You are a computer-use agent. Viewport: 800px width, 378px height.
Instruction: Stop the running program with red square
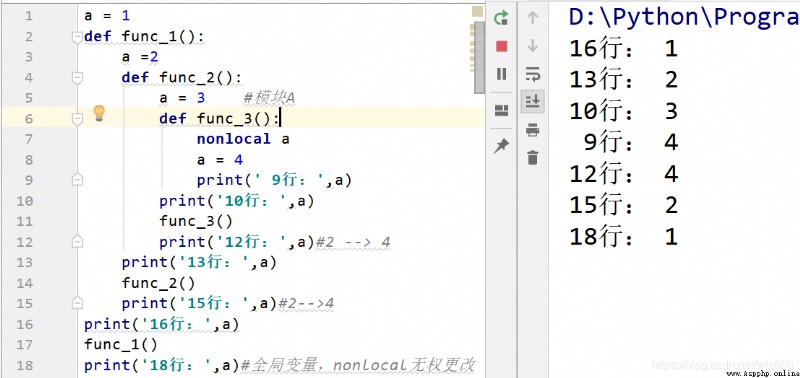click(x=502, y=46)
